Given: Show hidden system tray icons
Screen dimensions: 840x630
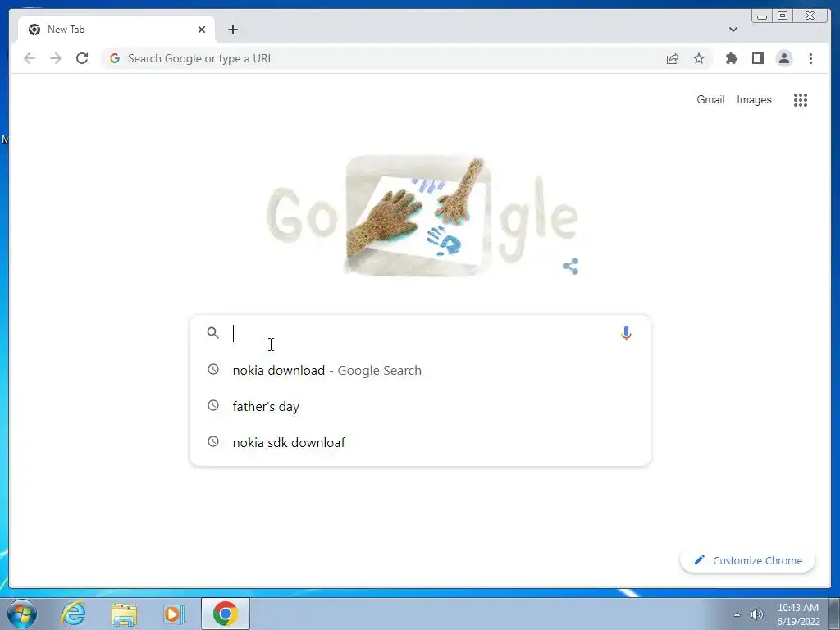Looking at the screenshot, I should pyautogui.click(x=737, y=614).
